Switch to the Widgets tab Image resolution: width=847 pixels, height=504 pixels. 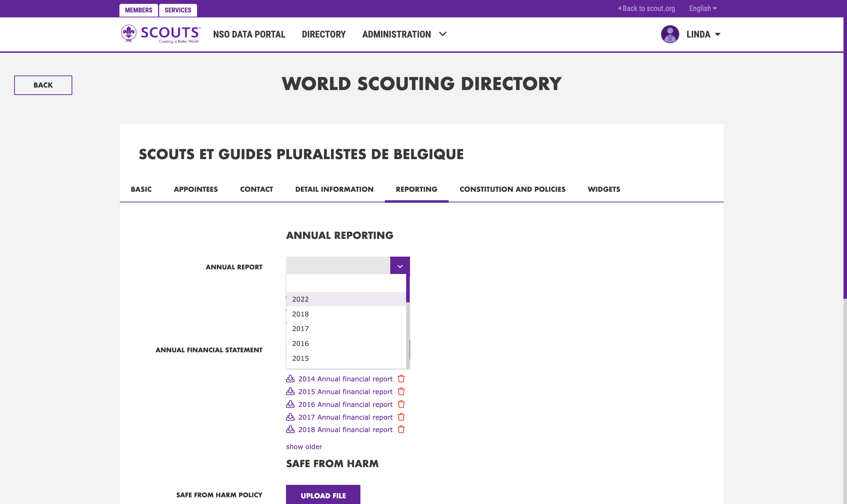pos(604,189)
